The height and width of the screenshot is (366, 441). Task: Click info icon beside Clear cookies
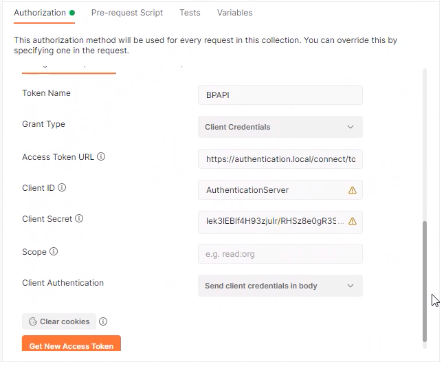pos(103,321)
